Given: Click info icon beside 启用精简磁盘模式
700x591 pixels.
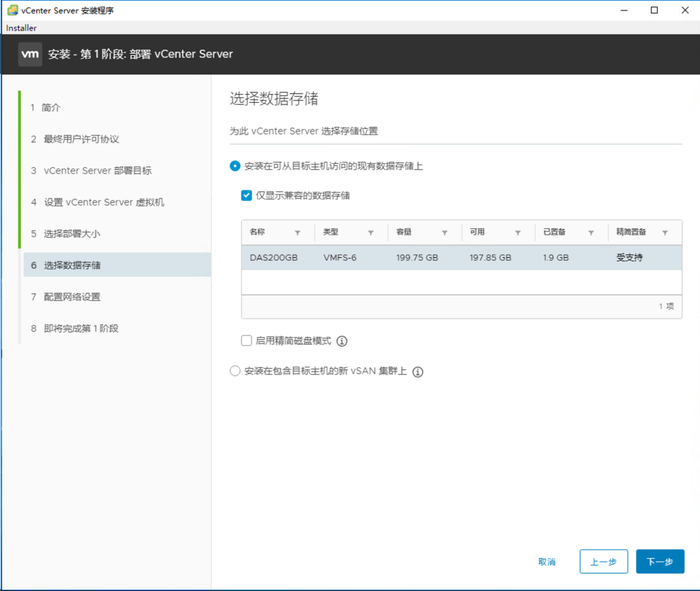Looking at the screenshot, I should 342,341.
